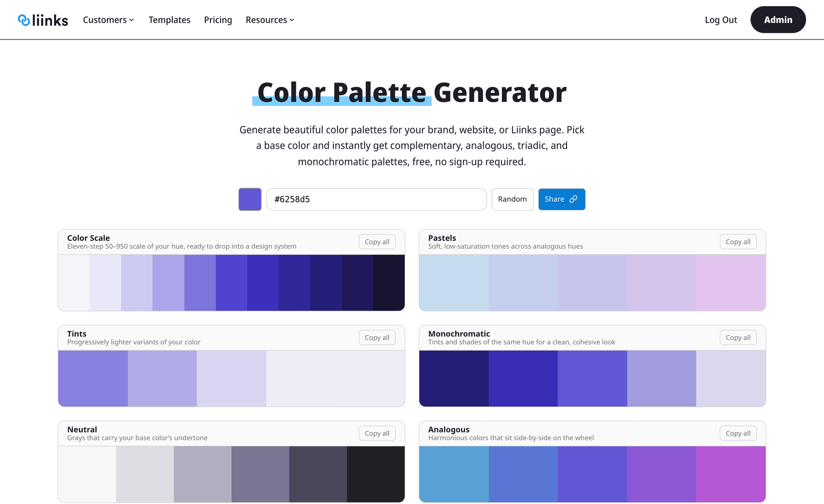Viewport: 824px width, 504px height.
Task: Copy all colors from the Monochromatic palette
Action: click(x=737, y=337)
